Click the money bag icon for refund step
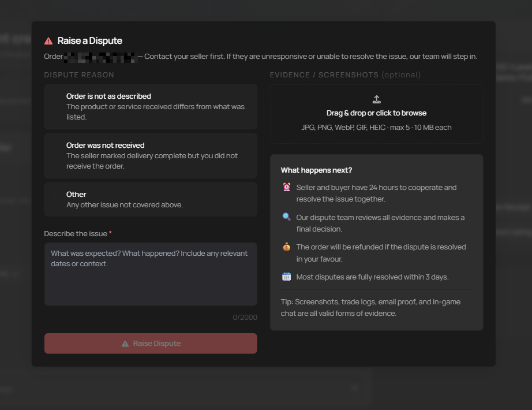The image size is (532, 410). point(287,247)
